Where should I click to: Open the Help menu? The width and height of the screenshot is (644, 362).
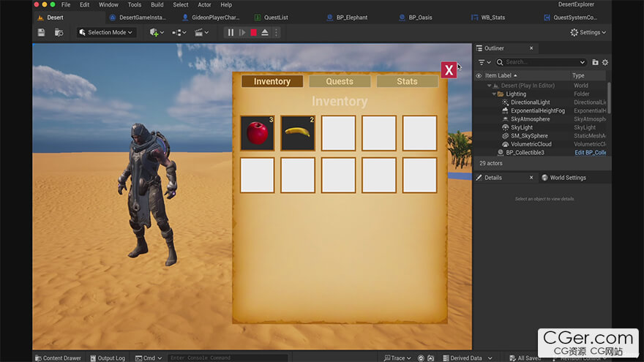(x=226, y=5)
